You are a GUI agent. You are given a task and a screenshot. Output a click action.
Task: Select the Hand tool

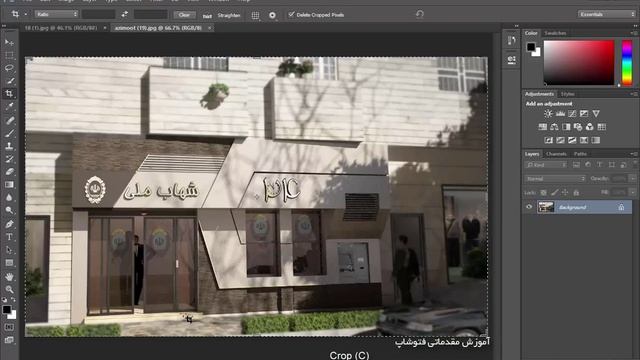click(x=9, y=276)
